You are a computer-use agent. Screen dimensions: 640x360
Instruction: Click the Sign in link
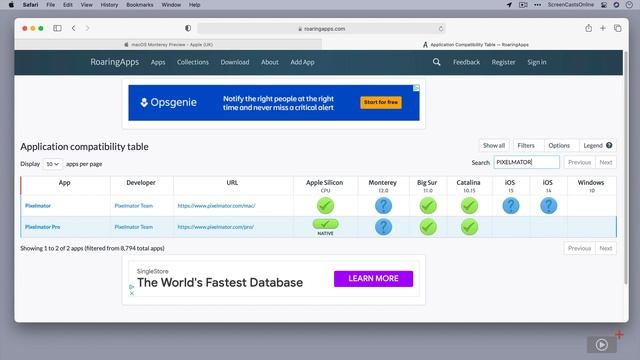click(x=536, y=62)
